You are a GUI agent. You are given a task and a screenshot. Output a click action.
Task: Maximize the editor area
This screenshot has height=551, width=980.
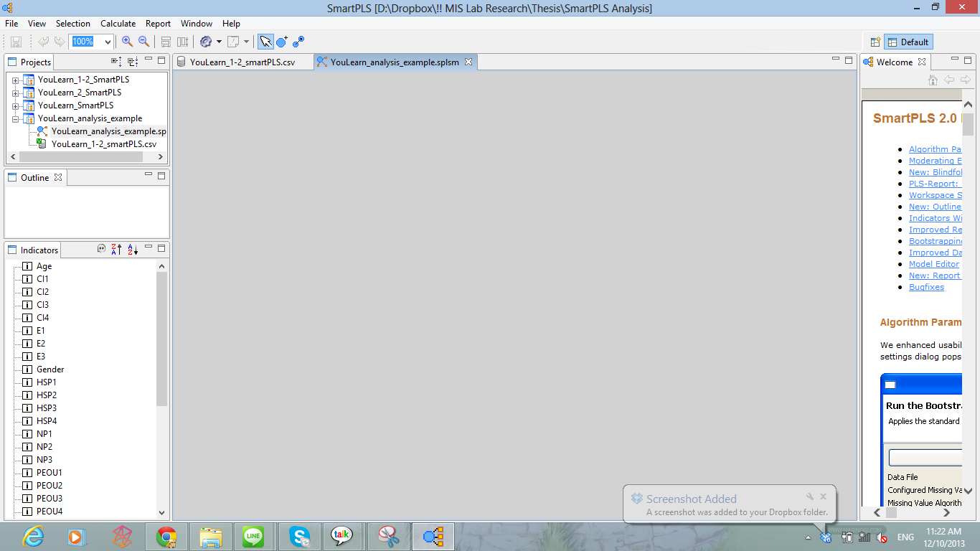click(x=849, y=60)
